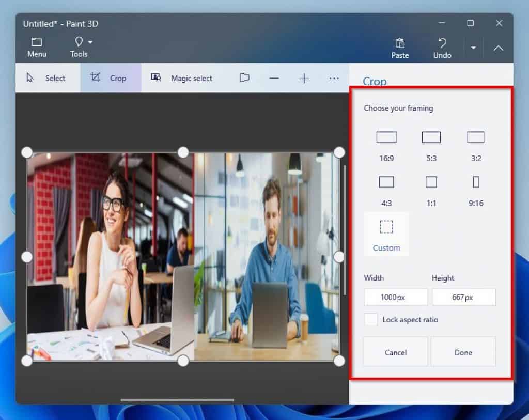Close the Paint 3D window
This screenshot has height=420, width=529.
pos(499,23)
